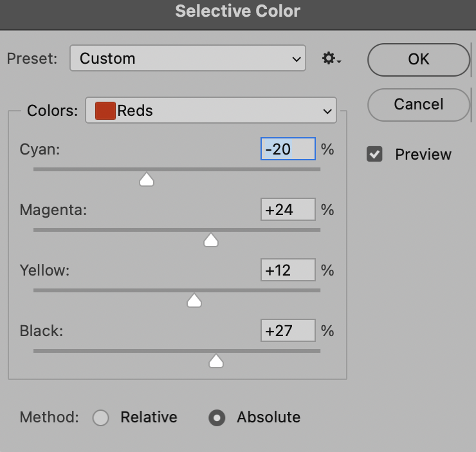Open the Preset dropdown showing Custom

(x=188, y=58)
